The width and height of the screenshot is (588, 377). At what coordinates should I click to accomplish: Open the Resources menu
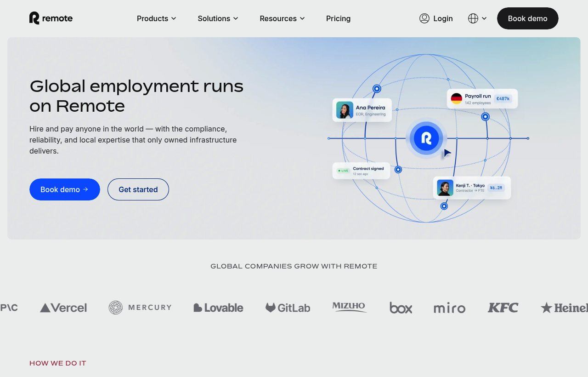(282, 18)
